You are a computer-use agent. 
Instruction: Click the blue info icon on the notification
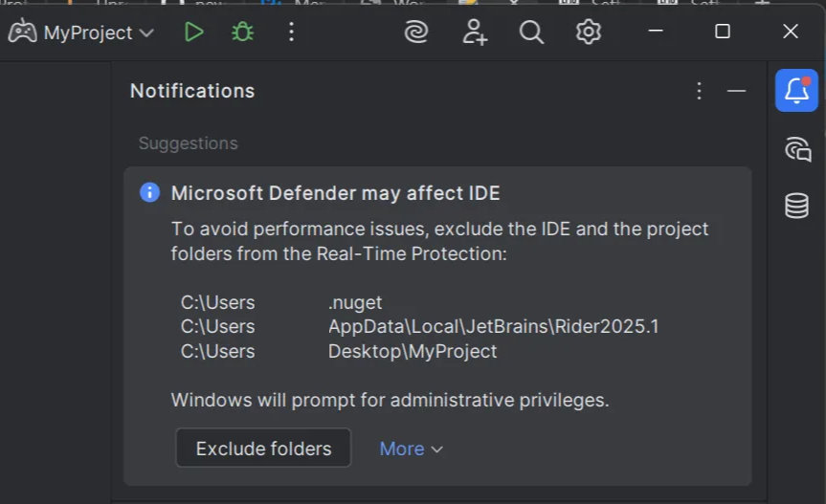149,192
